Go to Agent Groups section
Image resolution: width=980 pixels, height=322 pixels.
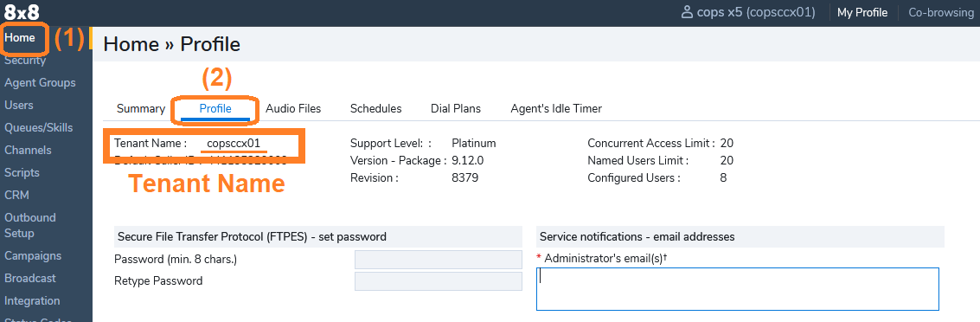tap(40, 82)
